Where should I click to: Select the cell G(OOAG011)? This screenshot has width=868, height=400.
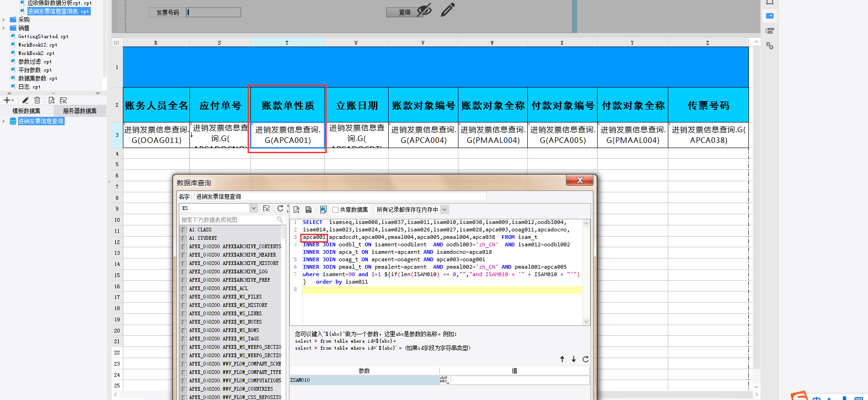[x=156, y=135]
